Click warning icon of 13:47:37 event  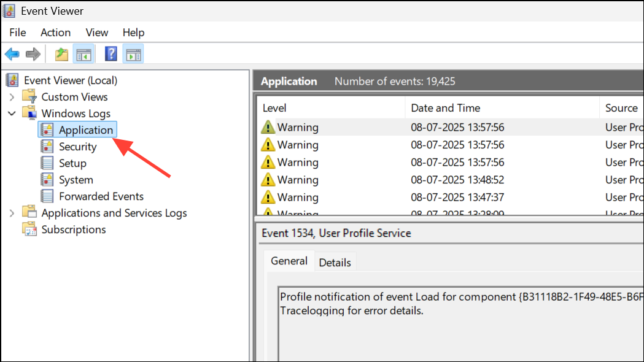coord(268,198)
